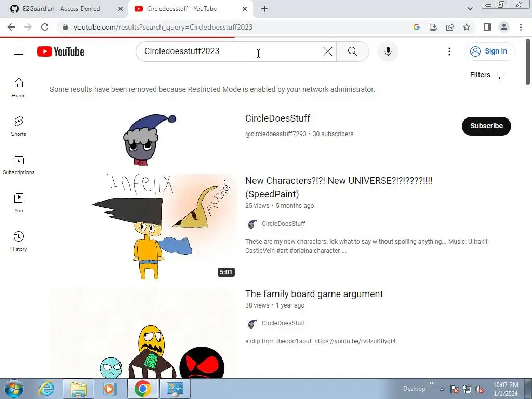Open The family board game argument title
Viewport: 532px width, 399px height.
click(314, 294)
